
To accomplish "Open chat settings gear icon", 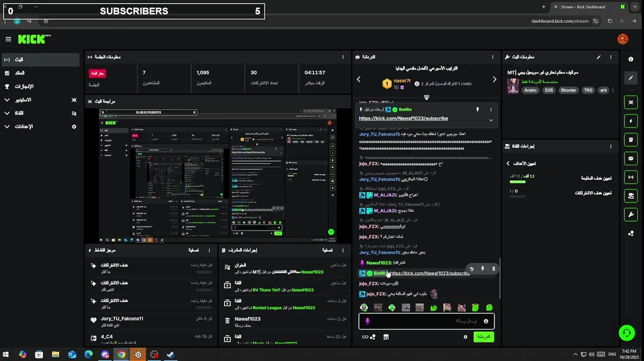I will pos(465,337).
